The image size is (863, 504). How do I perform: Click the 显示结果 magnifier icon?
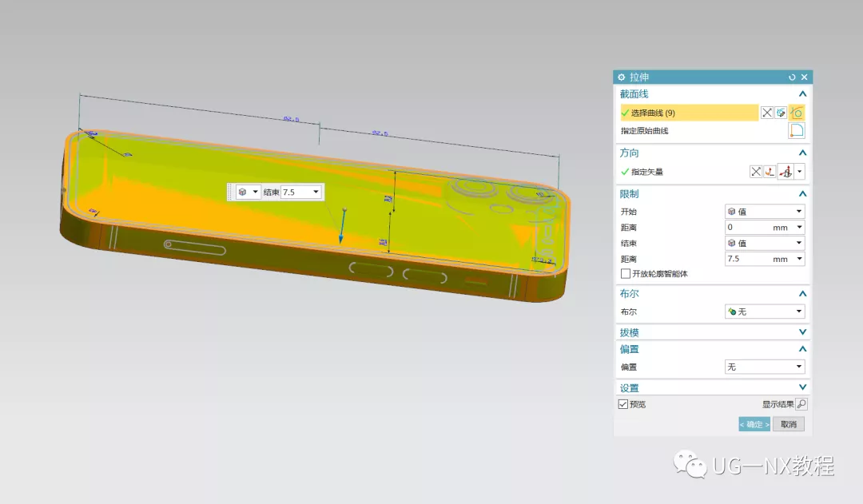801,404
